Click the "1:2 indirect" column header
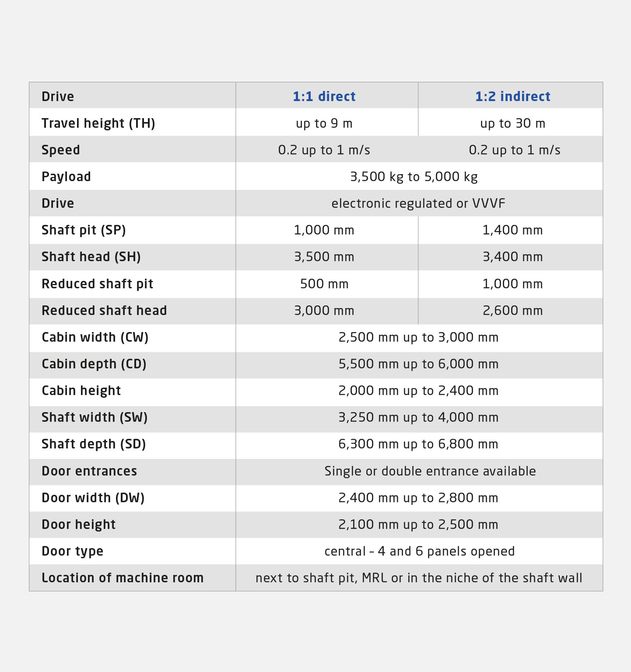 pos(512,96)
